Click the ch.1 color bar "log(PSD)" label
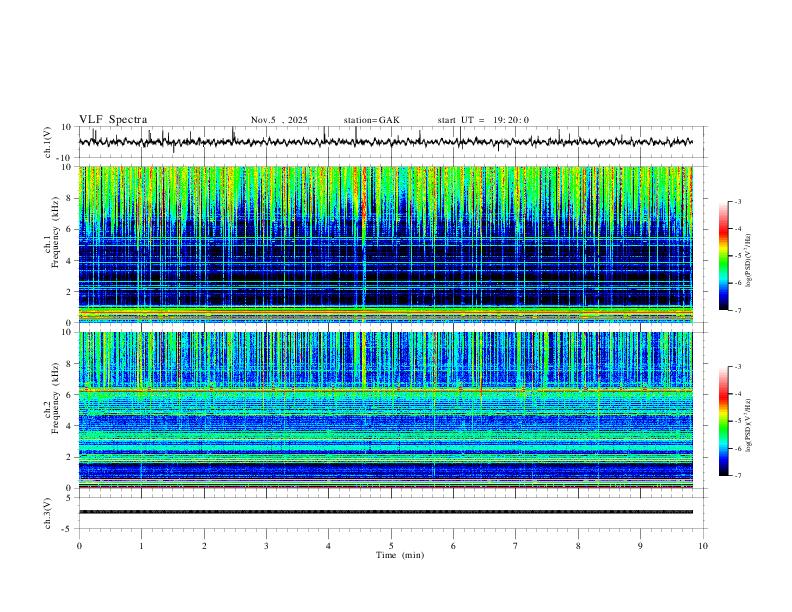This screenshot has width=792, height=612. click(x=748, y=260)
